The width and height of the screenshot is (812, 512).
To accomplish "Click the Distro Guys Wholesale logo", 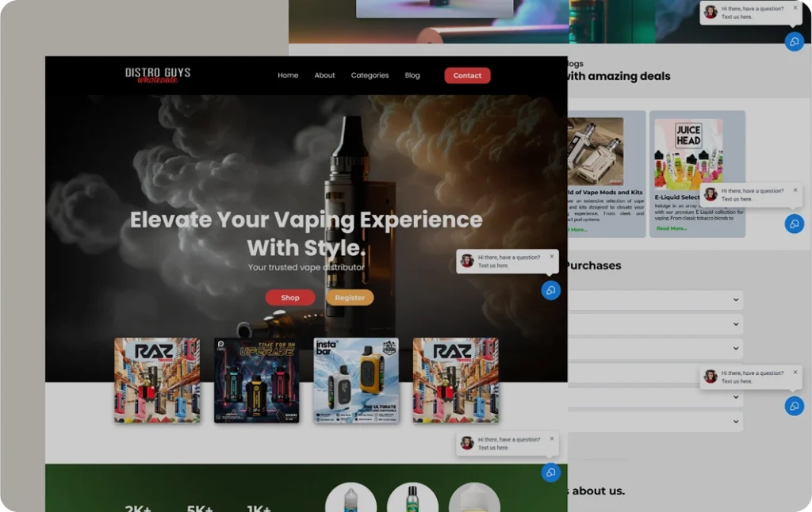I will pos(158,75).
